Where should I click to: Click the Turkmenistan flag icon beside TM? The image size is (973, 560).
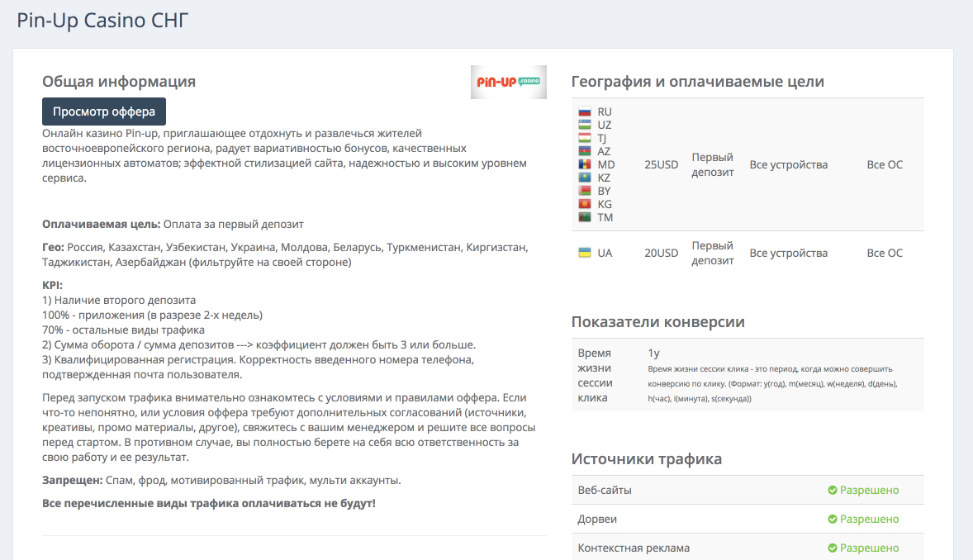coord(585,217)
